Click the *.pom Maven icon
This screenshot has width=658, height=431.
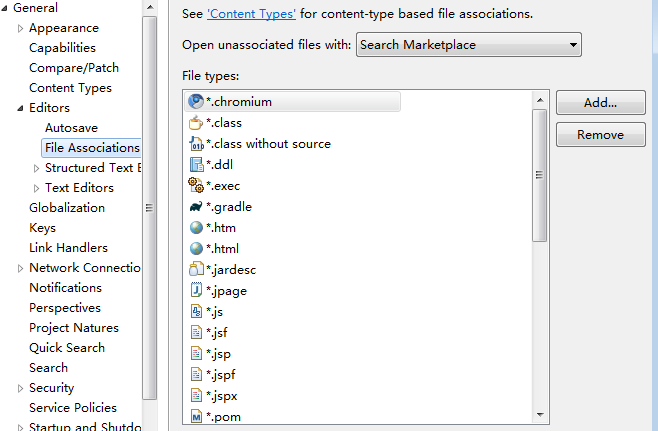point(196,416)
